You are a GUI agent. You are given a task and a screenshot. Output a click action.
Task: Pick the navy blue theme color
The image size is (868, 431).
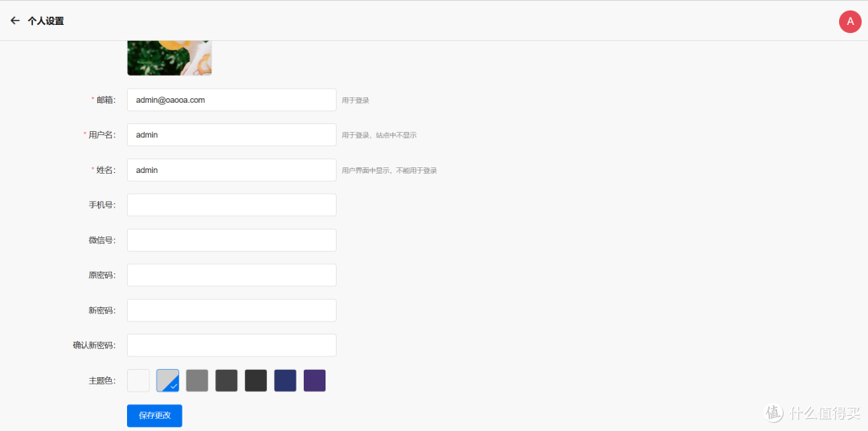(x=285, y=380)
